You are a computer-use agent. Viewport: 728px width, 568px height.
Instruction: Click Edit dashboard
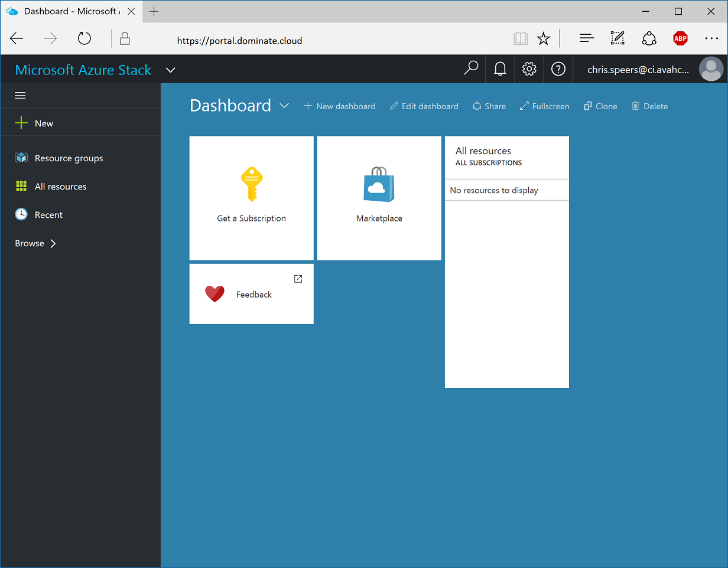pyautogui.click(x=424, y=106)
